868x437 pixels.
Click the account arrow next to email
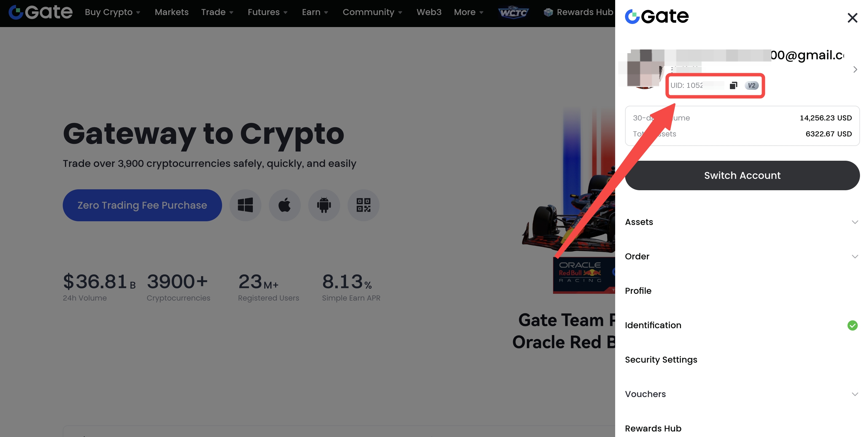(855, 70)
